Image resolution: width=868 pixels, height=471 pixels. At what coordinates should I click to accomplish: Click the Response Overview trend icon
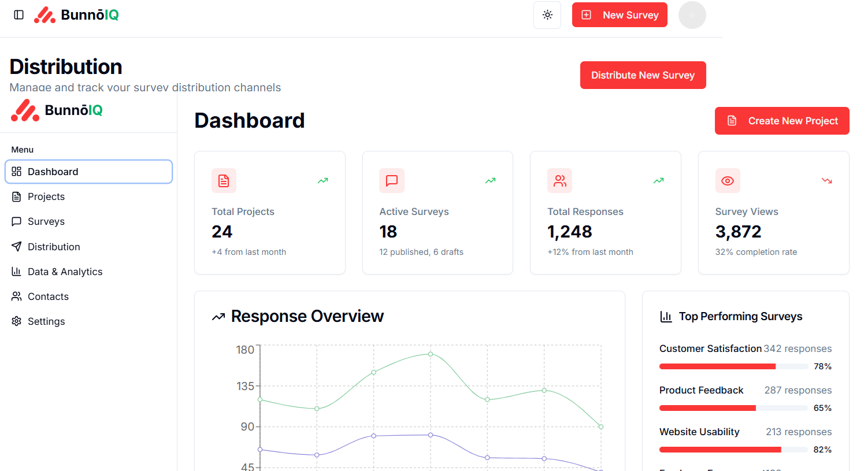pyautogui.click(x=218, y=317)
